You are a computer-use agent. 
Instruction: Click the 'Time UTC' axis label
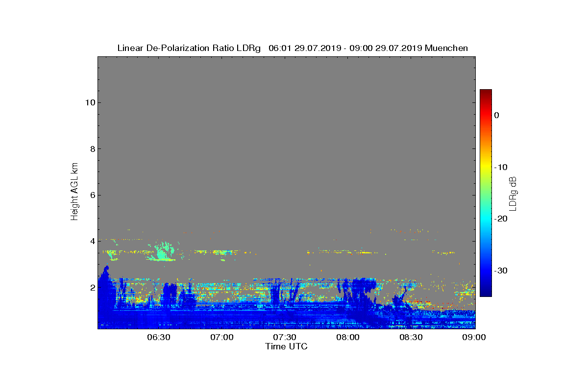[x=286, y=346]
